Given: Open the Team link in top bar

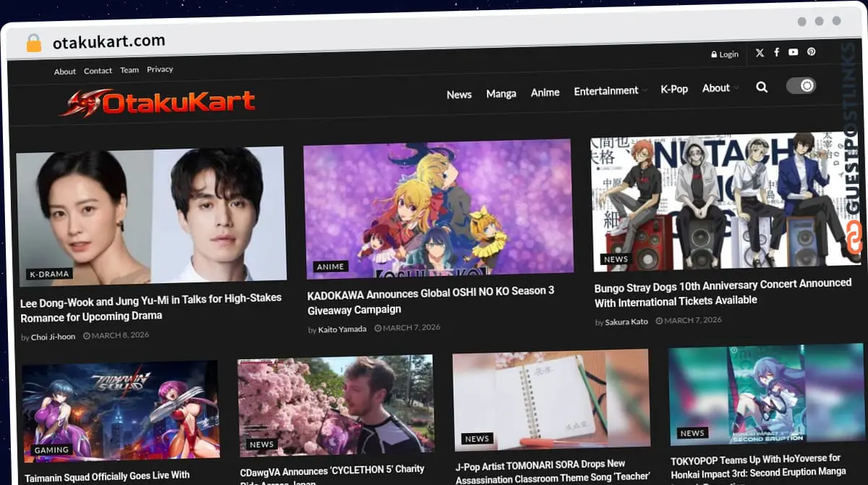Looking at the screenshot, I should pyautogui.click(x=129, y=70).
